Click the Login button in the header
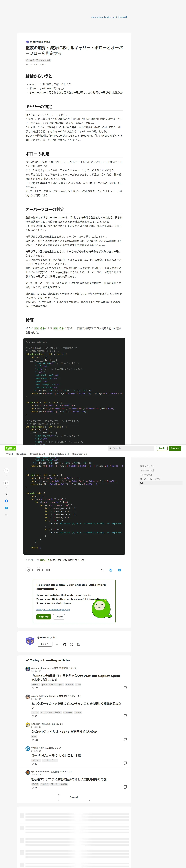Viewport: 186px width, 868px height. (x=162, y=448)
